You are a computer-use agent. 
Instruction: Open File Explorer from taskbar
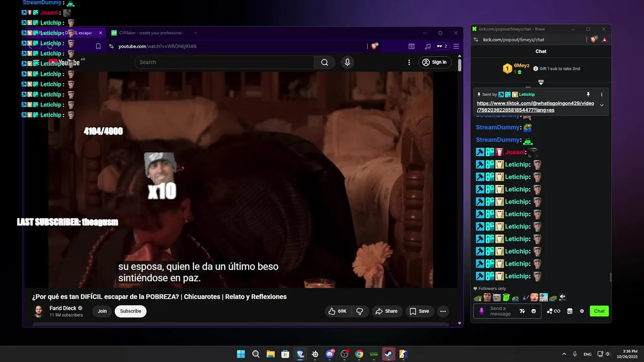[270, 354]
